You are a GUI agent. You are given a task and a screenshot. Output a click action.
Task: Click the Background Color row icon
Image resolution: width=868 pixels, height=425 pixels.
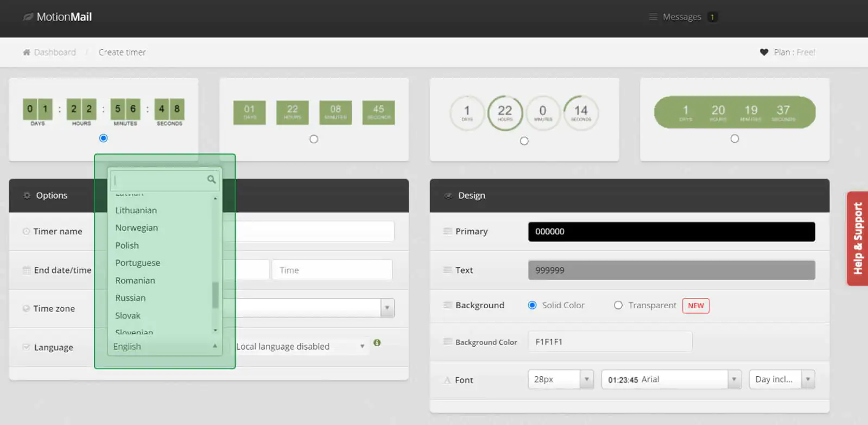448,341
